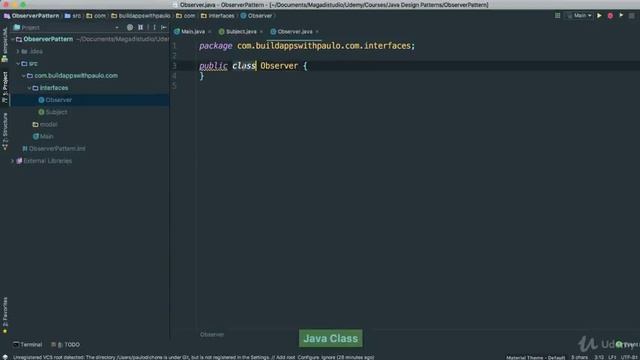This screenshot has height=360, width=640.
Task: Start debugging with the red bug icon
Action: point(610,16)
